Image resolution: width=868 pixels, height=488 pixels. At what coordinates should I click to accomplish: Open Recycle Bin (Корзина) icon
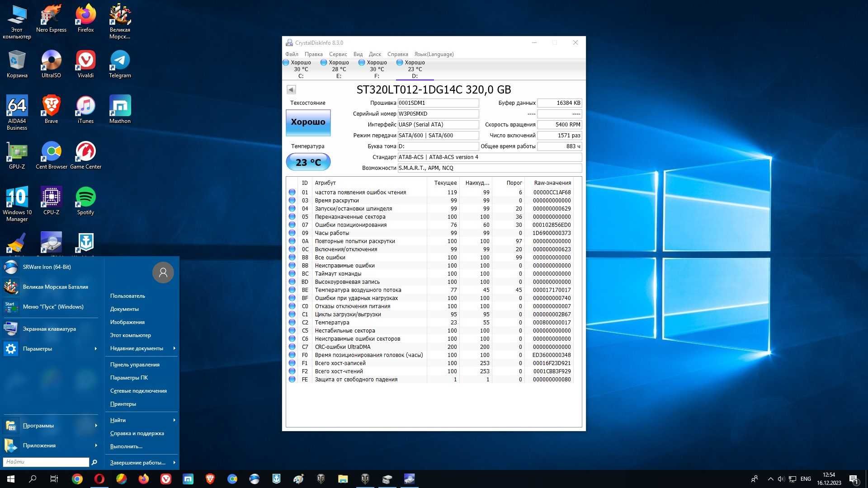(17, 64)
